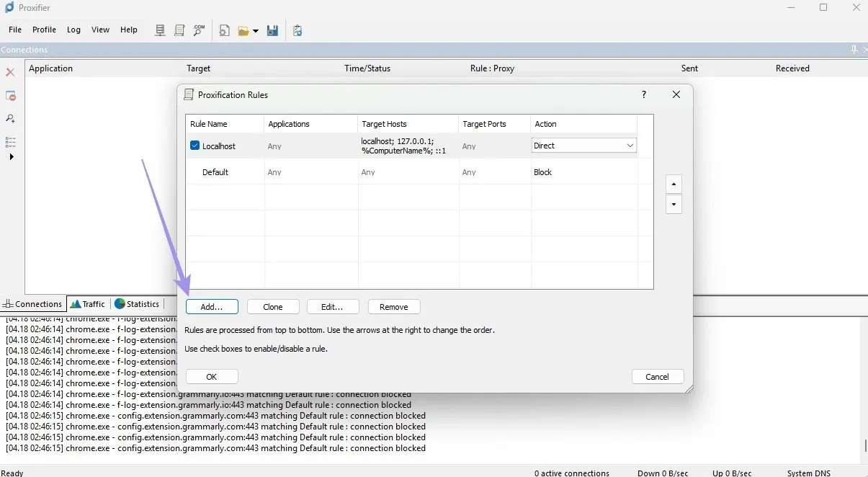
Task: Switch to the Statistics tab
Action: (137, 304)
